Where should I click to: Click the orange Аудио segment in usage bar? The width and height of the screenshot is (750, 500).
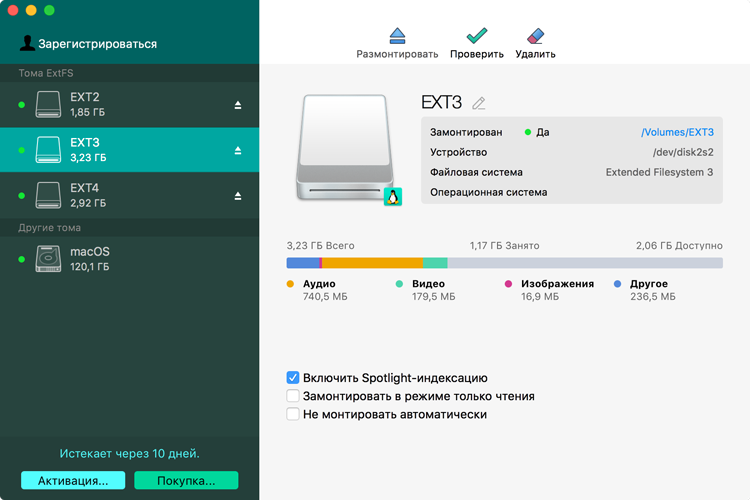pyautogui.click(x=372, y=263)
